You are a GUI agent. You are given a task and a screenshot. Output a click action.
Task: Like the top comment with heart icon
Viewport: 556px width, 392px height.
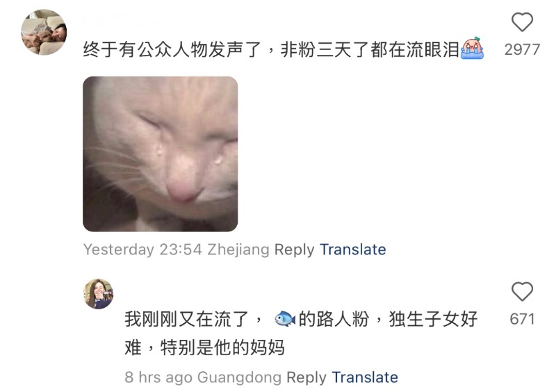click(x=522, y=22)
